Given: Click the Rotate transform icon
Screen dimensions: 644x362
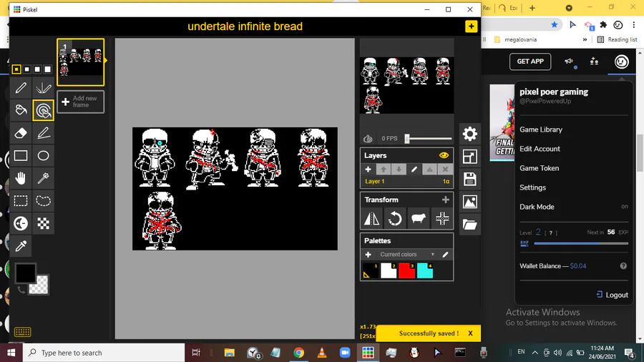Looking at the screenshot, I should pos(395,218).
